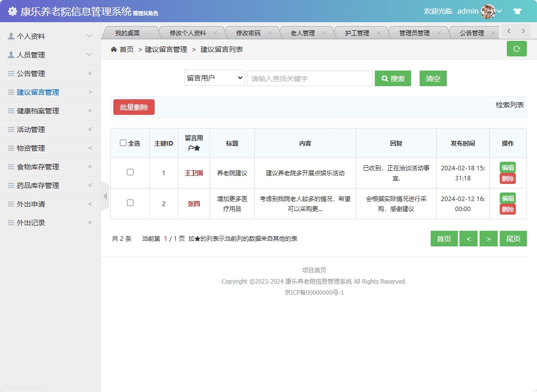The height and width of the screenshot is (392, 537).
Task: Click the green refresh icon
Action: (x=516, y=48)
